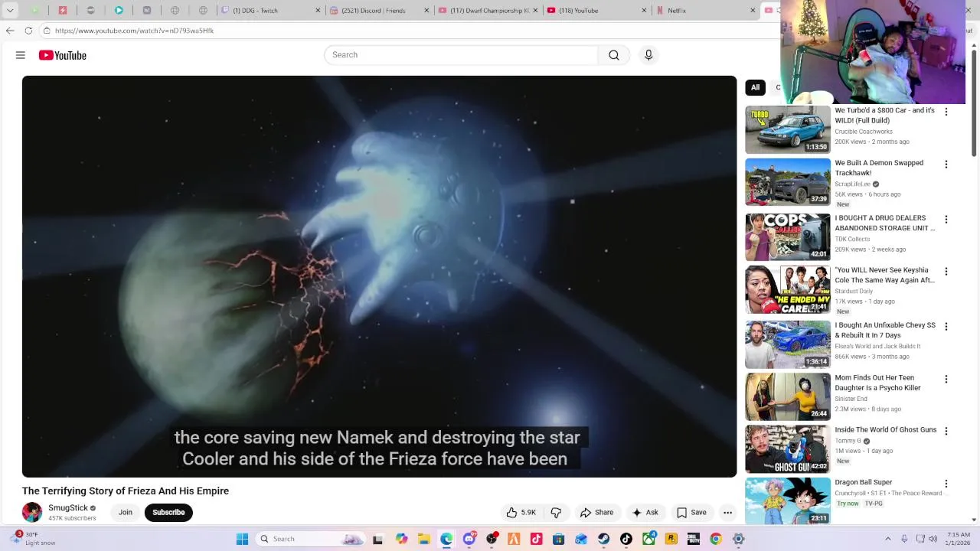Go back with the browser back arrow

tap(9, 31)
